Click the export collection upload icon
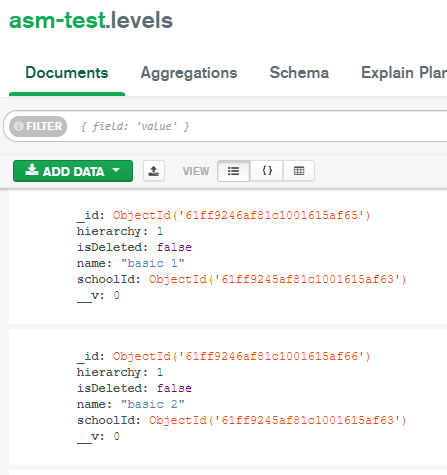 (x=154, y=171)
